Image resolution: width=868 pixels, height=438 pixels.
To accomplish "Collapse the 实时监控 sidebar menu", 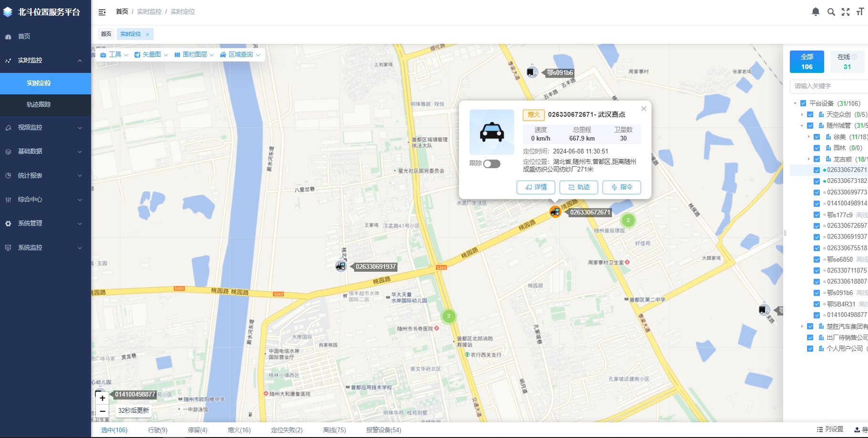I will click(x=45, y=61).
